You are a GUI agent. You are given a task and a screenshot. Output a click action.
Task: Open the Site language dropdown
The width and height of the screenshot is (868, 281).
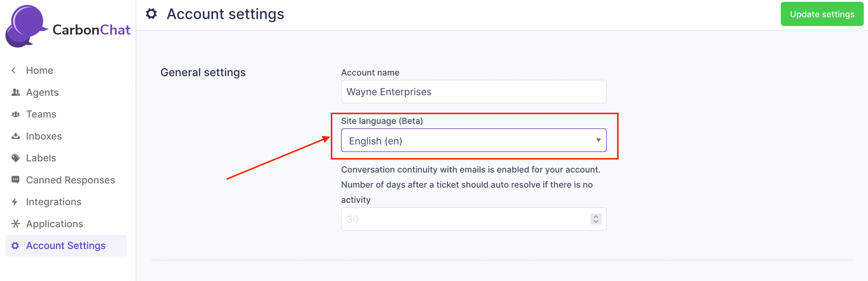click(473, 140)
